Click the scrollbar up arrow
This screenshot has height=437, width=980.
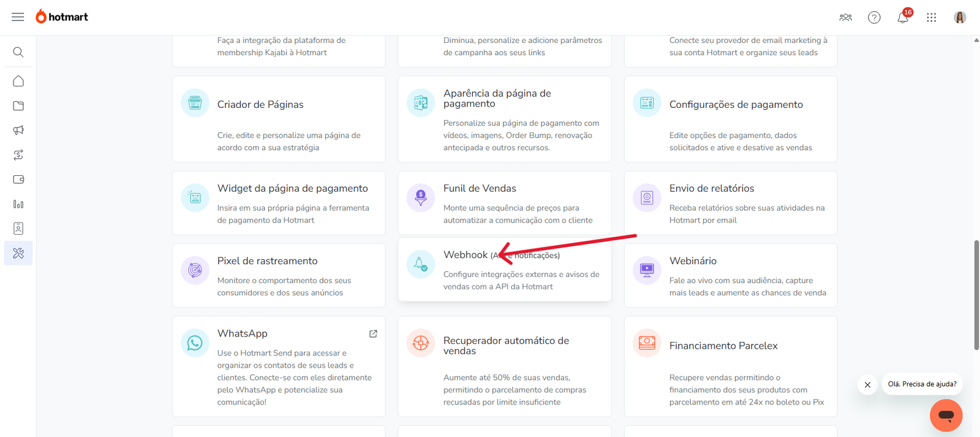coord(976,40)
